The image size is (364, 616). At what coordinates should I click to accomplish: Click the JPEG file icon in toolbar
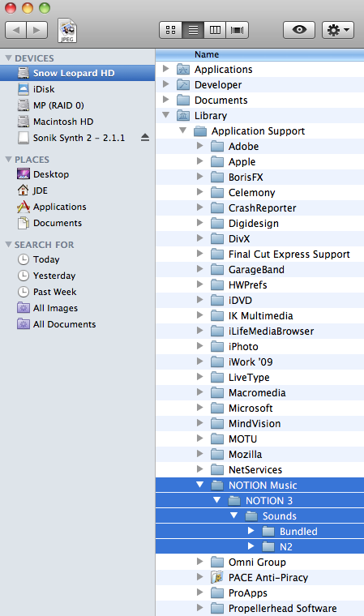pyautogui.click(x=67, y=30)
